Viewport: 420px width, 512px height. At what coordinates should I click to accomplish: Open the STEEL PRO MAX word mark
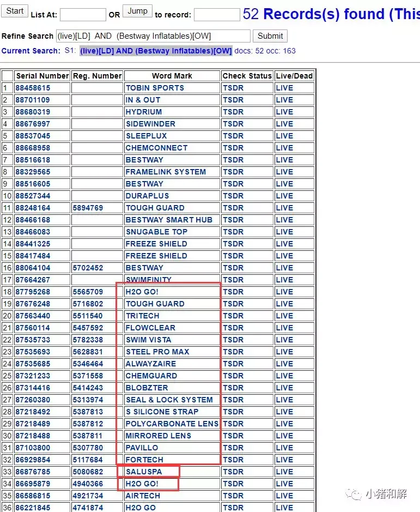click(x=157, y=352)
